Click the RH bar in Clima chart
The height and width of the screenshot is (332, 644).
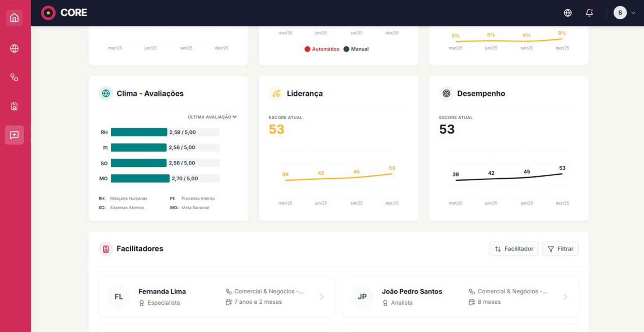(139, 132)
